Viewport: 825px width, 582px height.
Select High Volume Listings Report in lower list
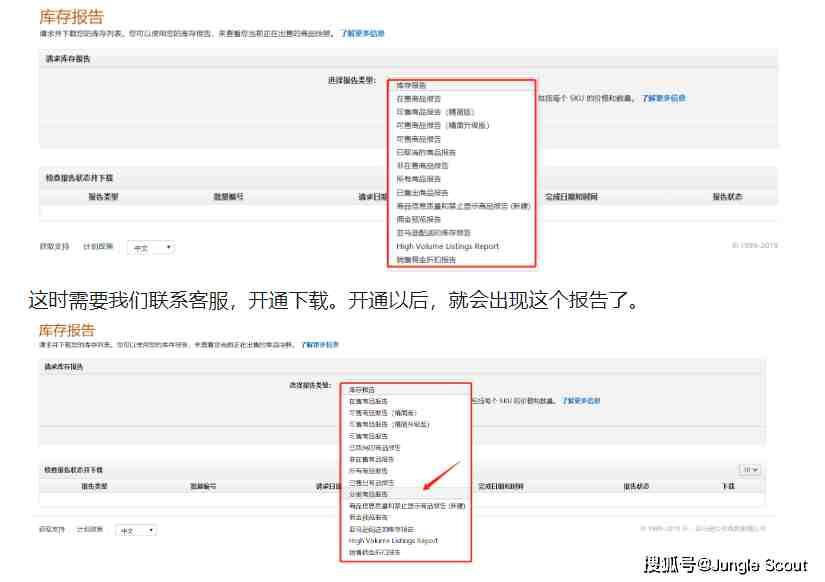(393, 540)
